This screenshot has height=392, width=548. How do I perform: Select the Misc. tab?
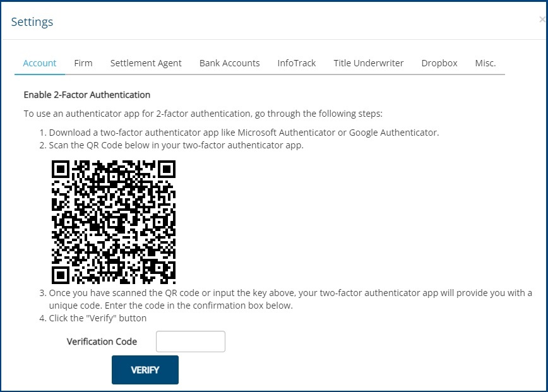(x=485, y=63)
